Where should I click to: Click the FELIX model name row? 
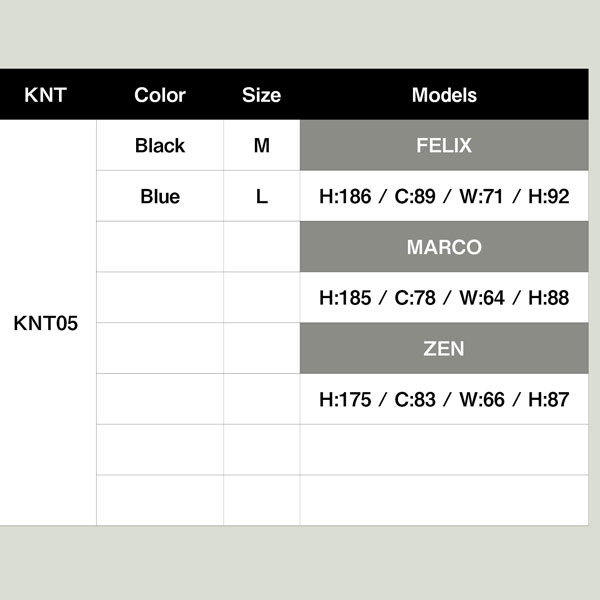coord(444,145)
